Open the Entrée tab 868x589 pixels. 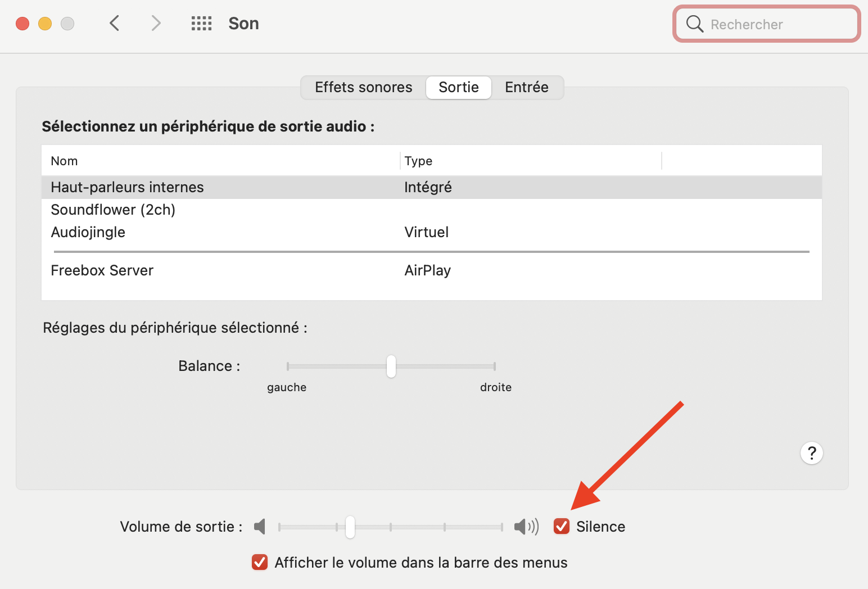point(526,88)
